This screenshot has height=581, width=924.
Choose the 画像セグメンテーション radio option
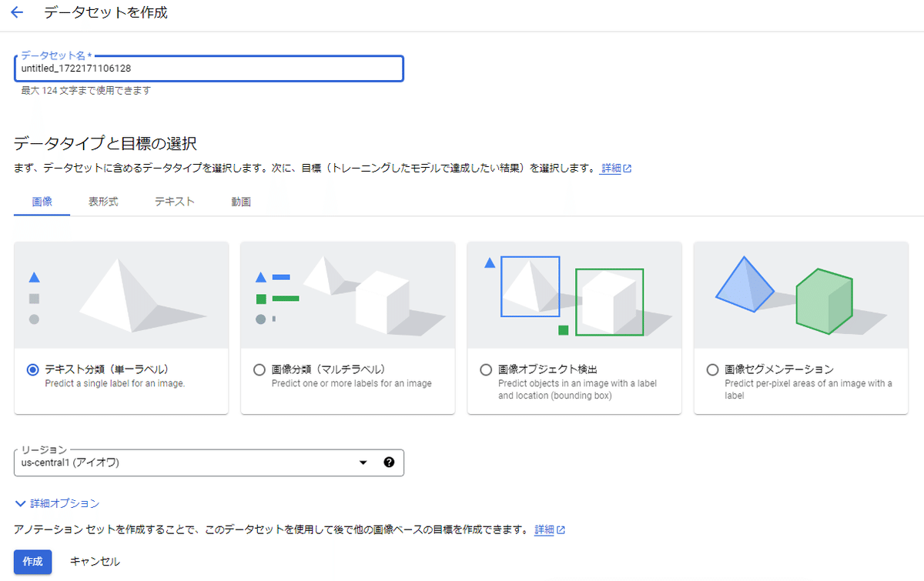tap(712, 369)
